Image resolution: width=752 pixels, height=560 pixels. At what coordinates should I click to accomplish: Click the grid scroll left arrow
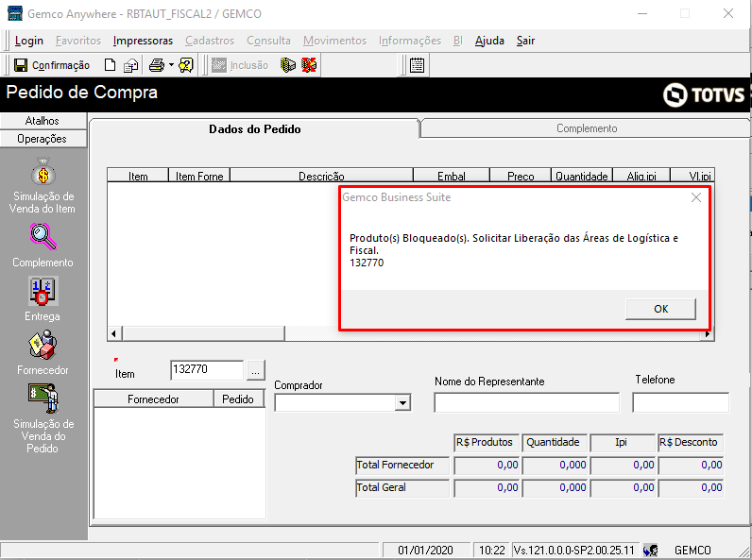113,333
